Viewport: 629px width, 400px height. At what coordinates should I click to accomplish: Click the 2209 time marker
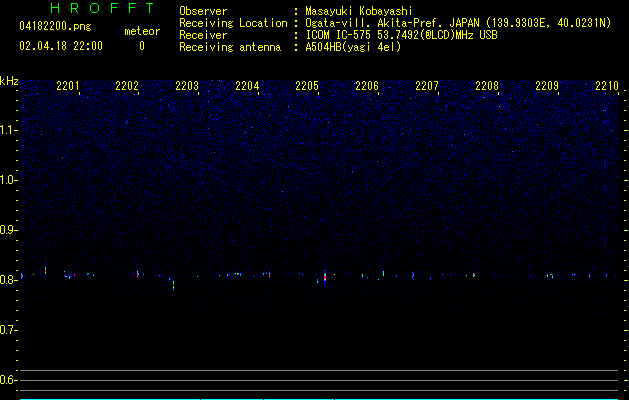point(547,86)
